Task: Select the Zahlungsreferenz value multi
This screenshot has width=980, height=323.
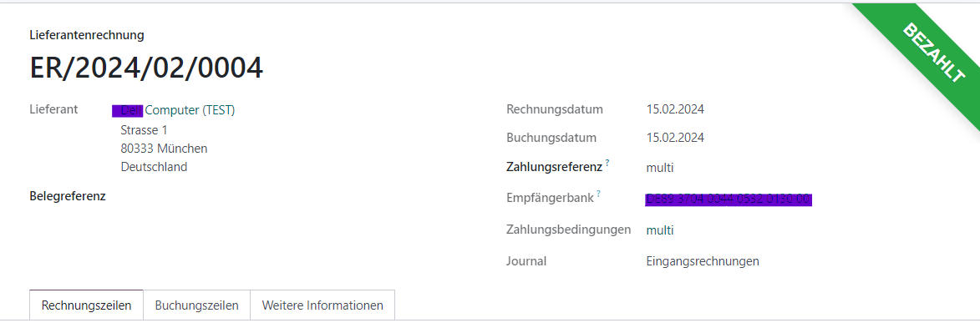Action: point(660,168)
